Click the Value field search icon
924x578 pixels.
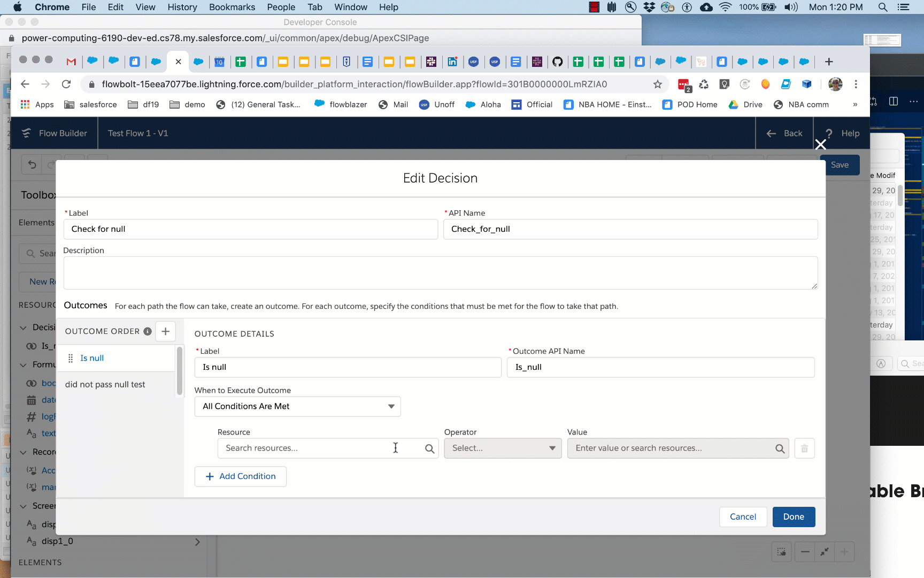pos(780,448)
